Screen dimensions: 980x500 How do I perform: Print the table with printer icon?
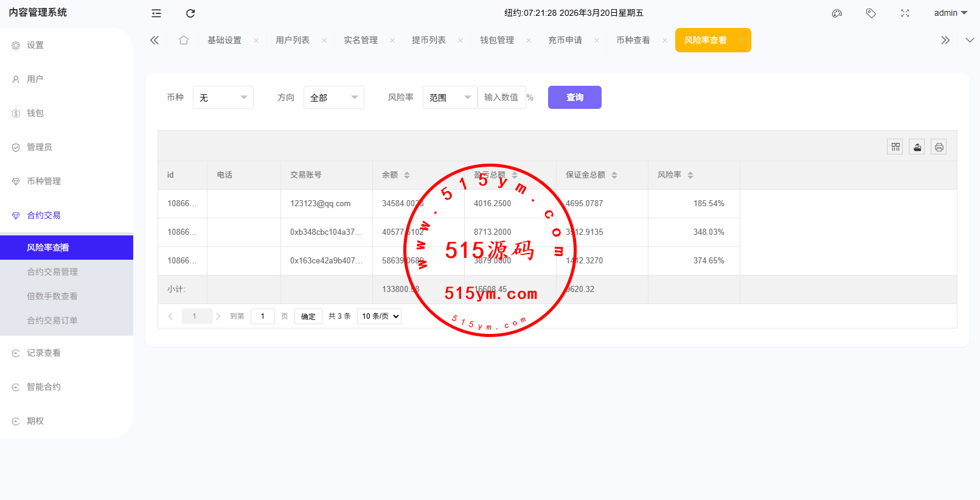click(939, 147)
